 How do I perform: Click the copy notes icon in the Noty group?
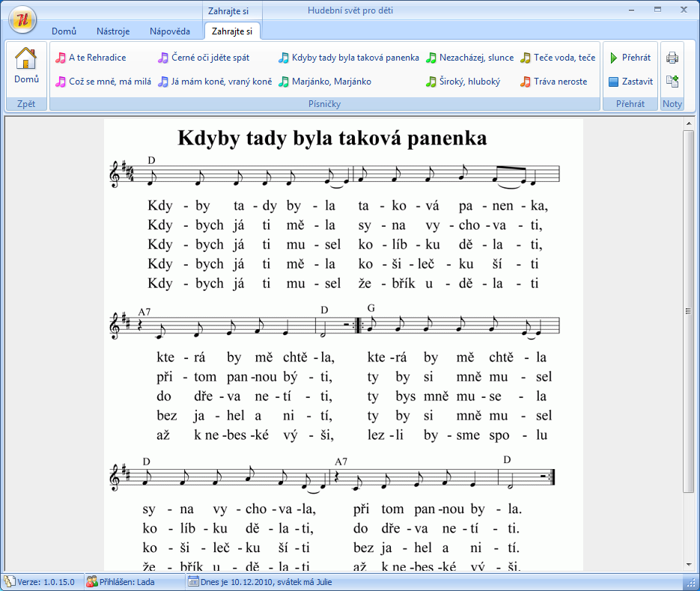pos(672,82)
